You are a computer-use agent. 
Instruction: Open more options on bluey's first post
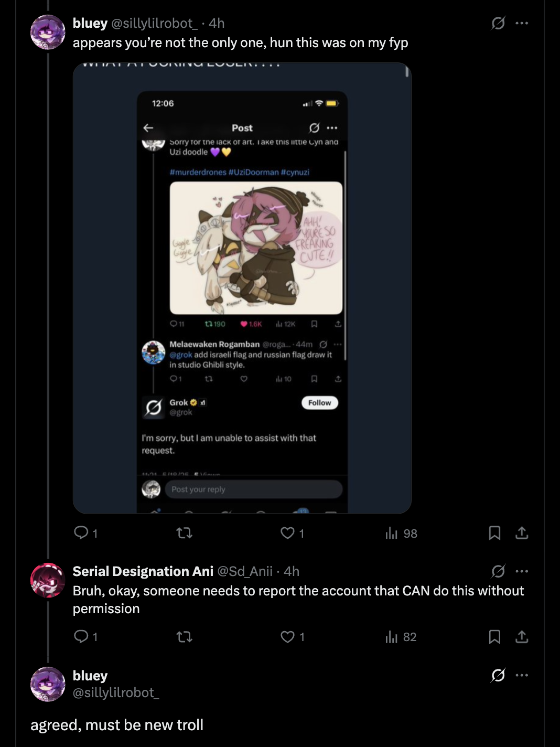522,23
